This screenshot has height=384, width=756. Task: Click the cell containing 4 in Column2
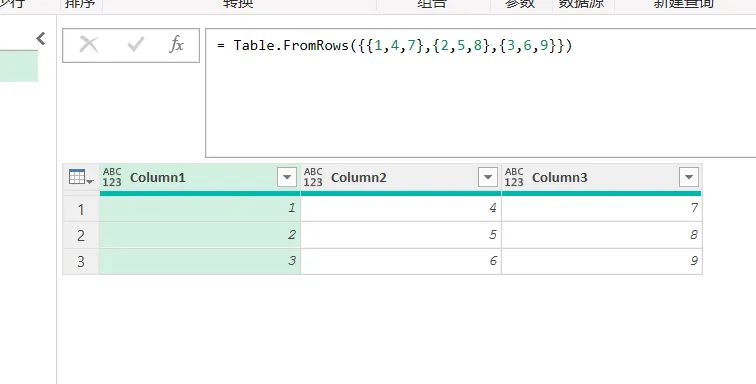[401, 209]
